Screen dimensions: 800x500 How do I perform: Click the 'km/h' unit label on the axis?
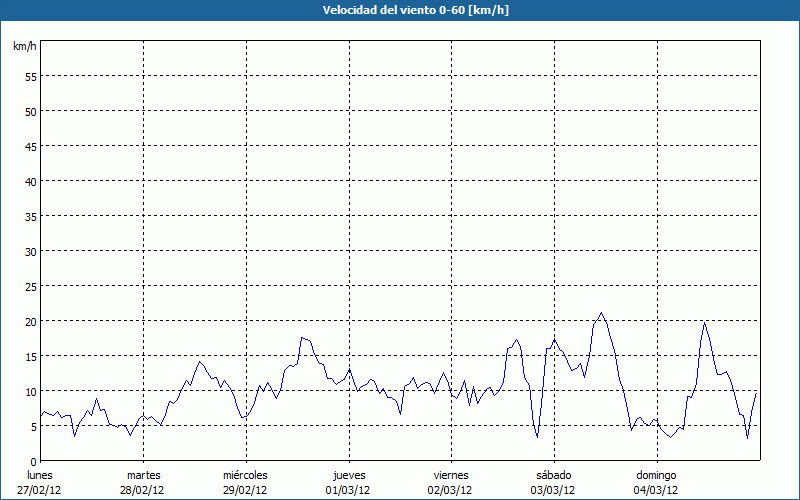[24, 47]
